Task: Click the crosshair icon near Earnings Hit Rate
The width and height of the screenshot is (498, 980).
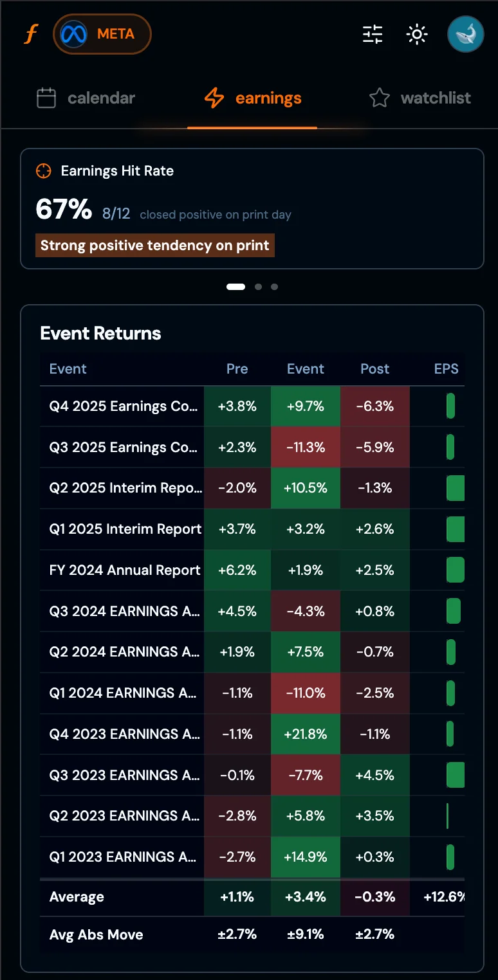Action: pos(43,170)
